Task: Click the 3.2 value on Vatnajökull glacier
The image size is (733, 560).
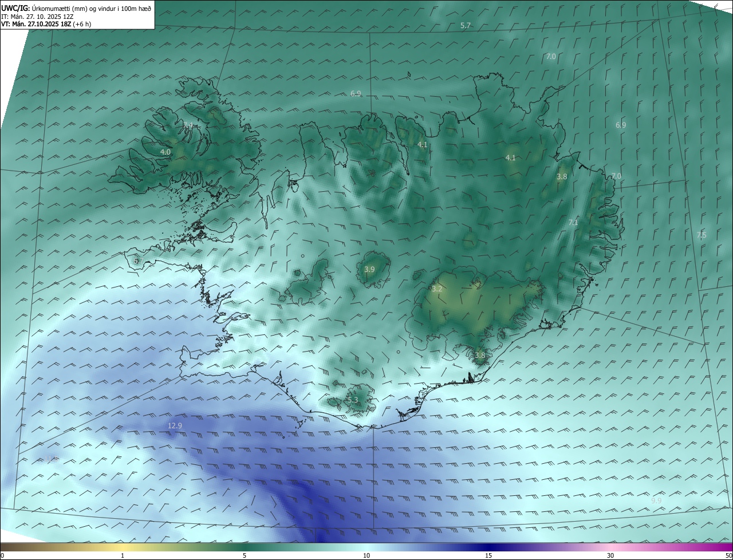Action: (437, 289)
